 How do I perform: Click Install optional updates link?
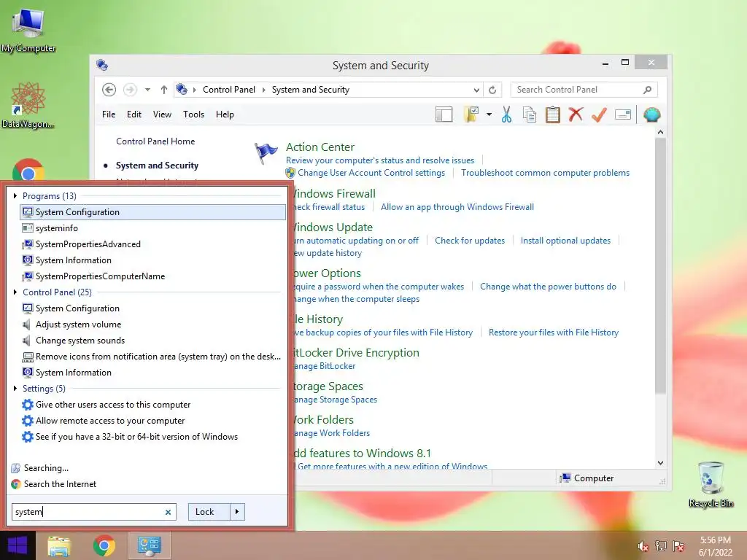point(565,241)
